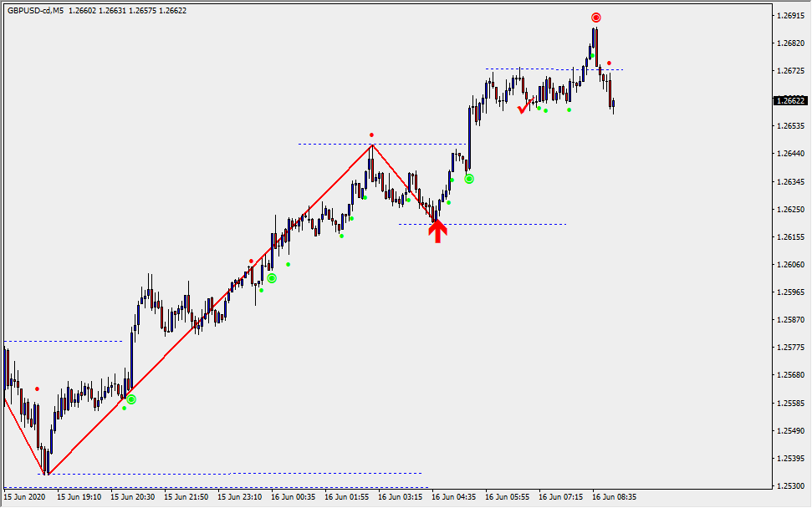Click the 15 Jun 21:50 time label

[x=186, y=497]
